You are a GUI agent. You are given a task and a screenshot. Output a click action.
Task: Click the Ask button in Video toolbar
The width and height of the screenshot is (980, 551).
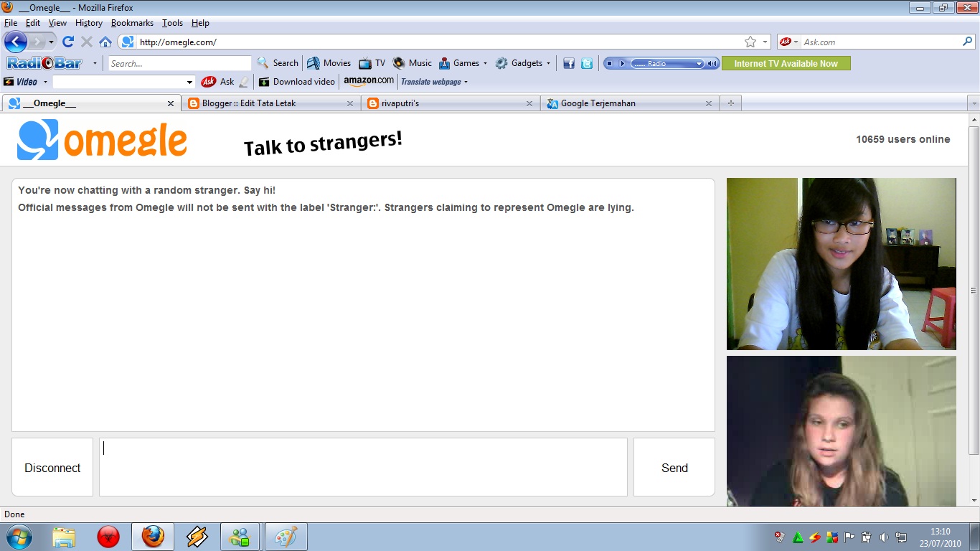pos(218,82)
